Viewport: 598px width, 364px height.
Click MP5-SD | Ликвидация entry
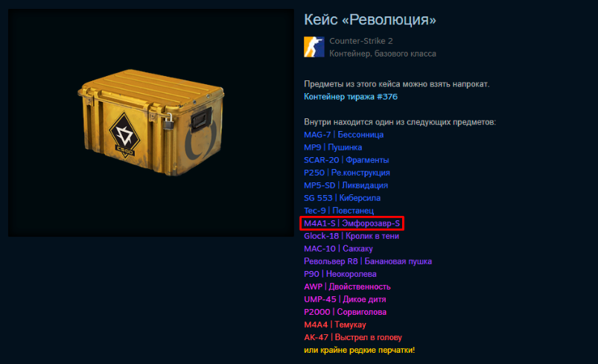point(346,185)
